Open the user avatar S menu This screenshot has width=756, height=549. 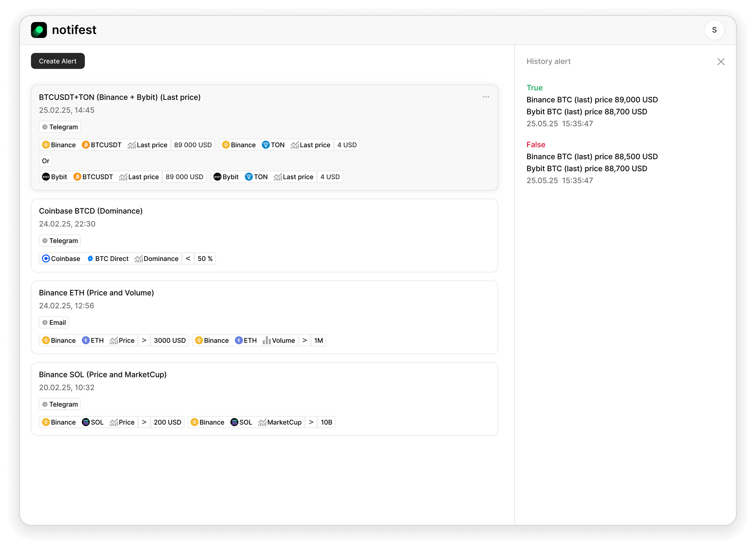[x=714, y=30]
